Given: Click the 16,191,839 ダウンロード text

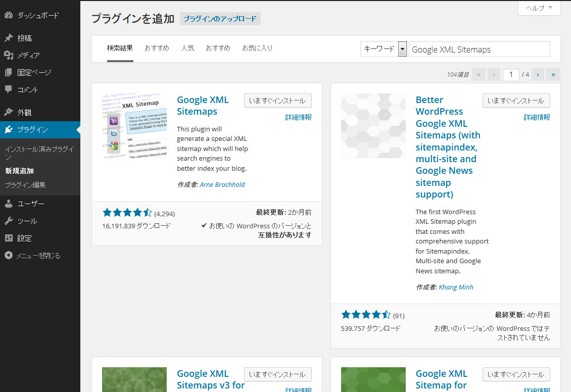Looking at the screenshot, I should tap(136, 226).
